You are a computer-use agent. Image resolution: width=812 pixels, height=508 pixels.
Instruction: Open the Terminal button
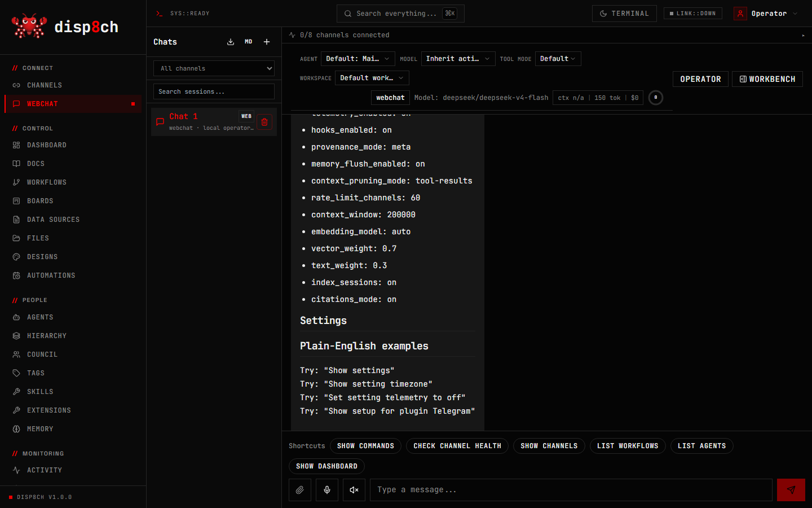point(624,14)
